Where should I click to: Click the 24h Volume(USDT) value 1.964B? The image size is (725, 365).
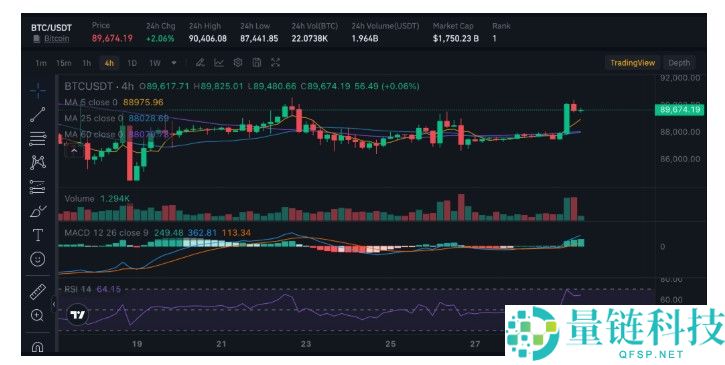point(365,38)
